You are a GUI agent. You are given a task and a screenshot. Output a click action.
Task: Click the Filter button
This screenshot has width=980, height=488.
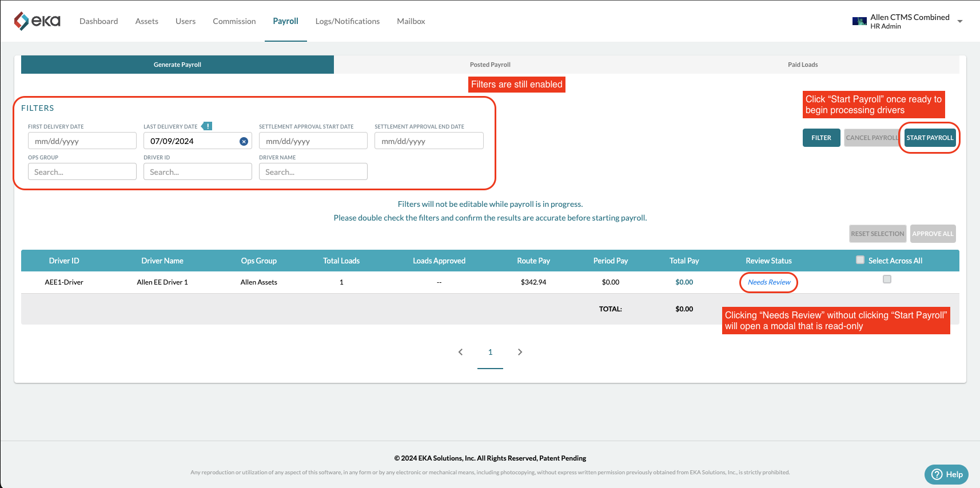(821, 138)
